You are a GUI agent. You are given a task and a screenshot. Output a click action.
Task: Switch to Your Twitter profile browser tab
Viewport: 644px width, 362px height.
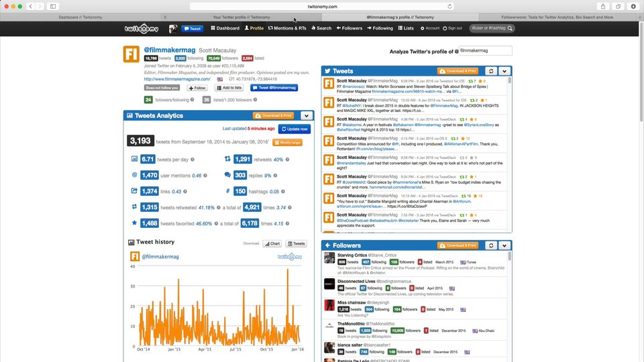click(x=241, y=17)
